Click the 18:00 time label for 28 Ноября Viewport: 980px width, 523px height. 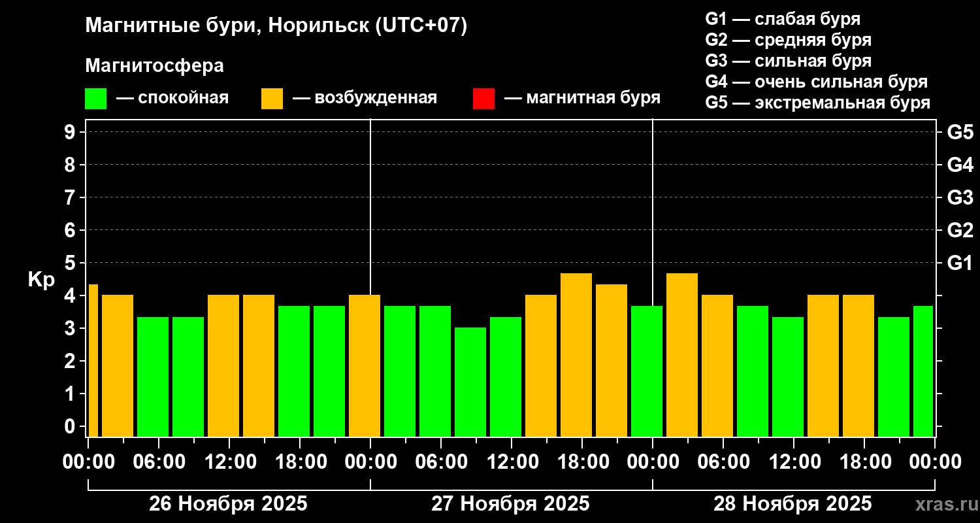[864, 462]
